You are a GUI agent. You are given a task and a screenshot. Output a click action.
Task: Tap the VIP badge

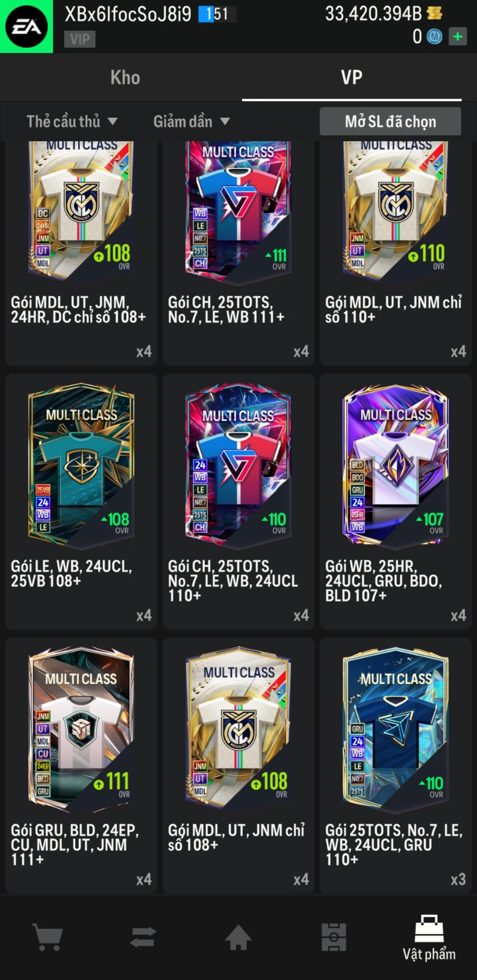(x=80, y=39)
